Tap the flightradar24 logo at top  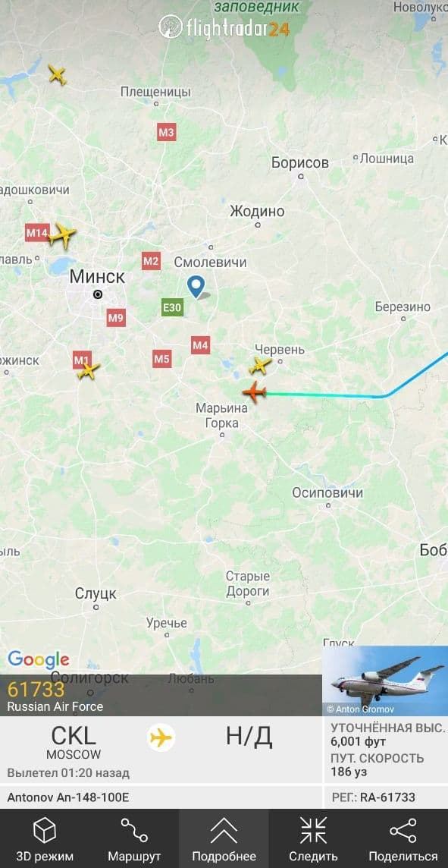224,27
